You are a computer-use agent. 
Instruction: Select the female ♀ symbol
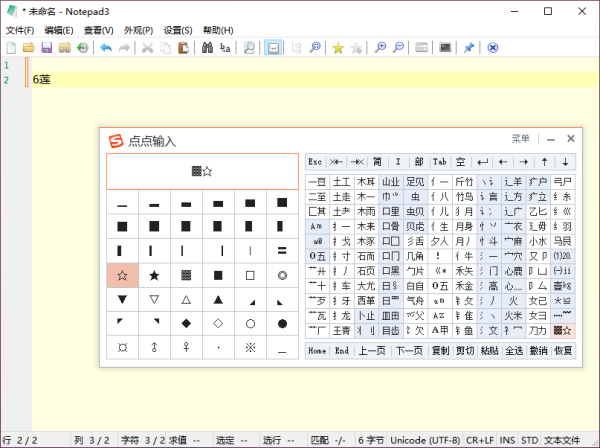(x=186, y=347)
